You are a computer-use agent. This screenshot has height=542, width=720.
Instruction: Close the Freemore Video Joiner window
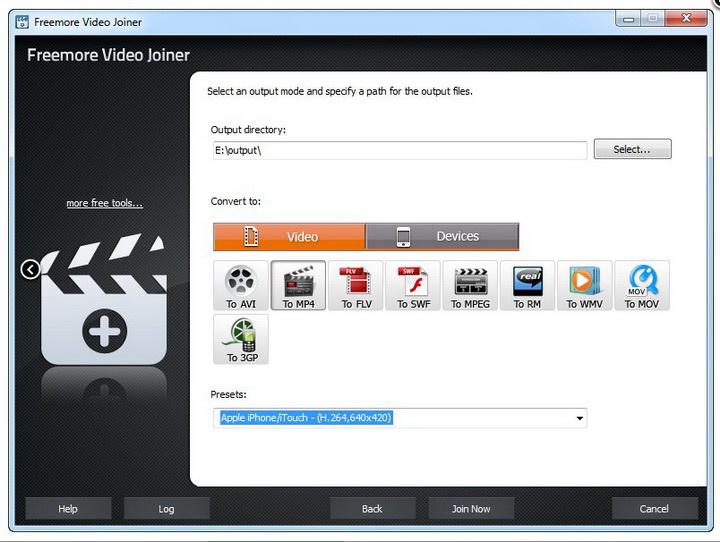(686, 18)
